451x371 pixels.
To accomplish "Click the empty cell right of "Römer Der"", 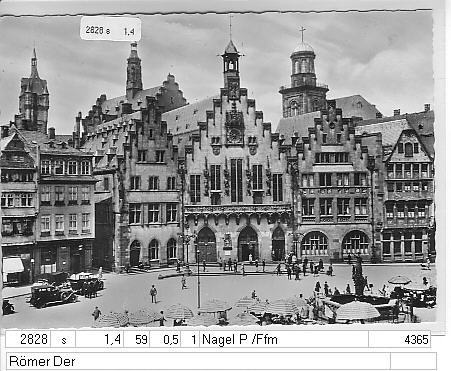I will [413, 361].
